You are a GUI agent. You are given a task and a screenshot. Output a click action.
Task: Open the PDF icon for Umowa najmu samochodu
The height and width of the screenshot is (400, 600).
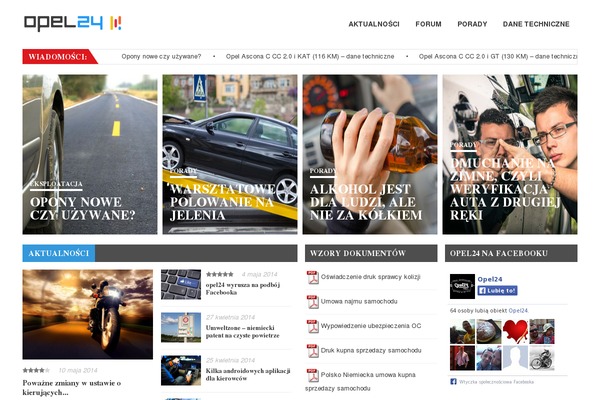313,302
